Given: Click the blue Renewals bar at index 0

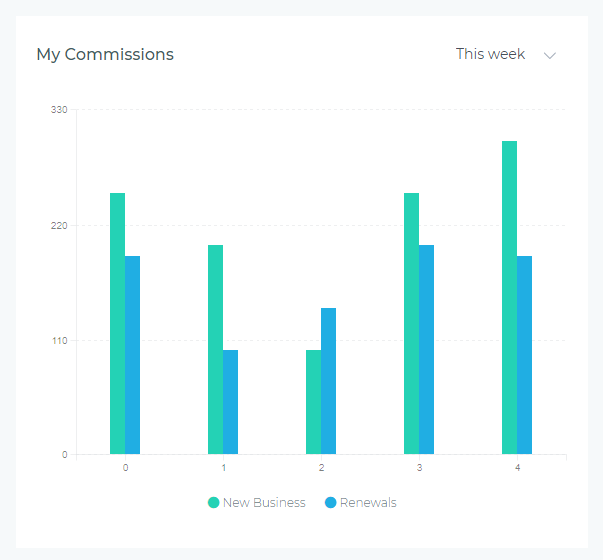Looking at the screenshot, I should point(132,355).
